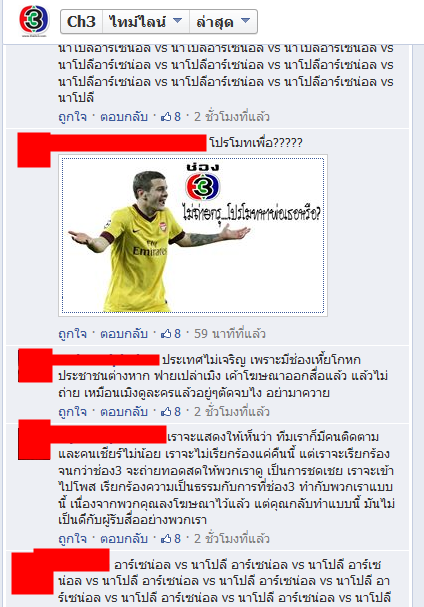Click ถูกใจ under the ประเทศไม่เจริญ comment
Viewport: 424px width, 607px height.
pos(72,412)
